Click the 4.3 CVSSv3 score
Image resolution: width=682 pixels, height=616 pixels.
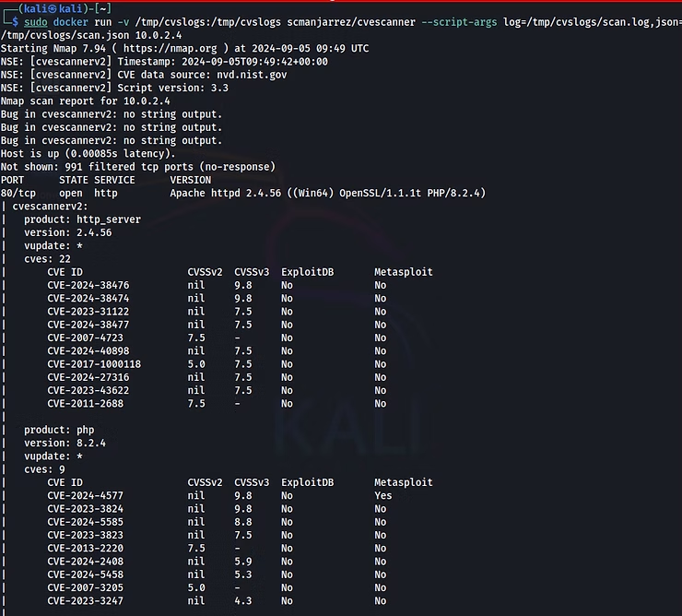coord(243,600)
